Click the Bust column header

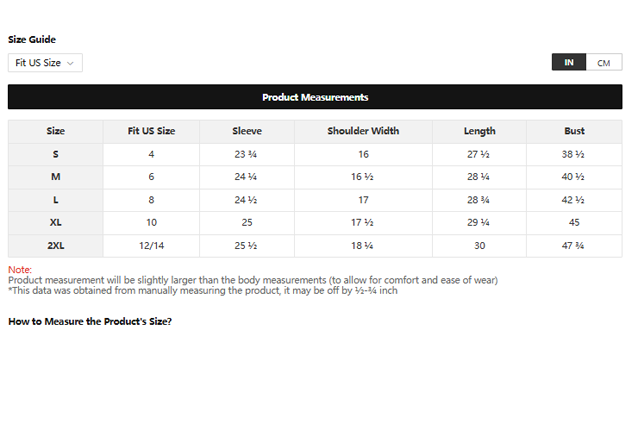(574, 131)
